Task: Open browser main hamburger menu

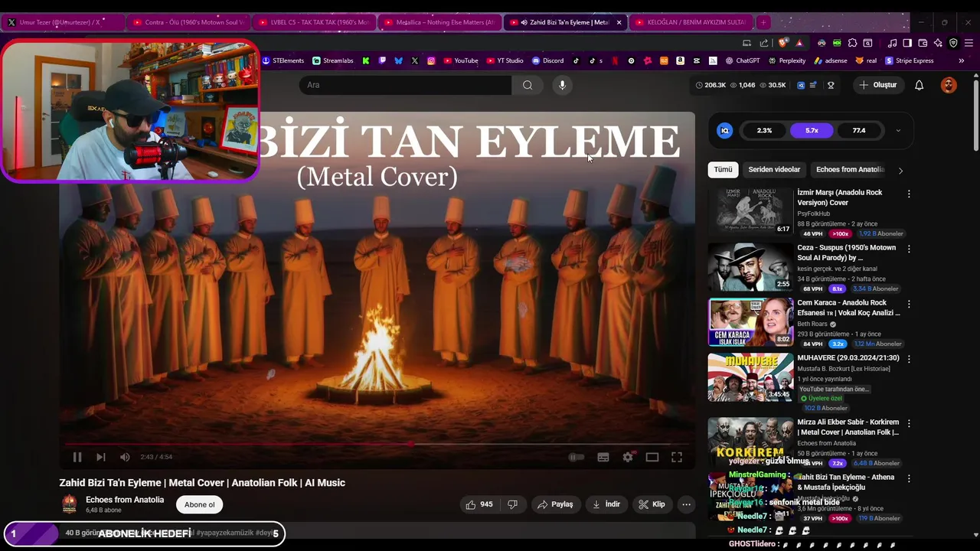Action: tap(969, 43)
